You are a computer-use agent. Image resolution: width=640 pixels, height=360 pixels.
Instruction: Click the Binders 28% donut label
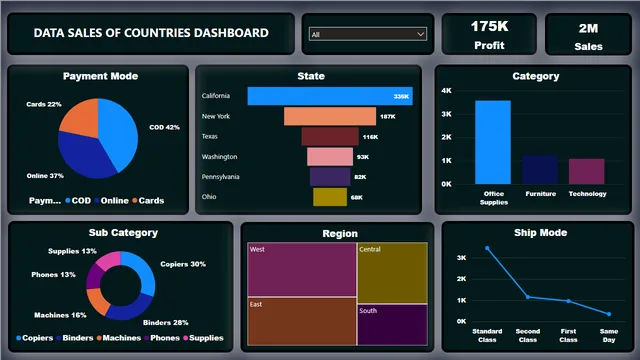pyautogui.click(x=165, y=322)
